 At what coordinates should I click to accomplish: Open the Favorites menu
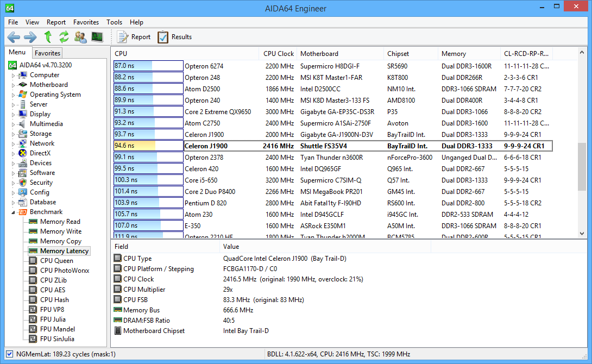click(x=86, y=22)
